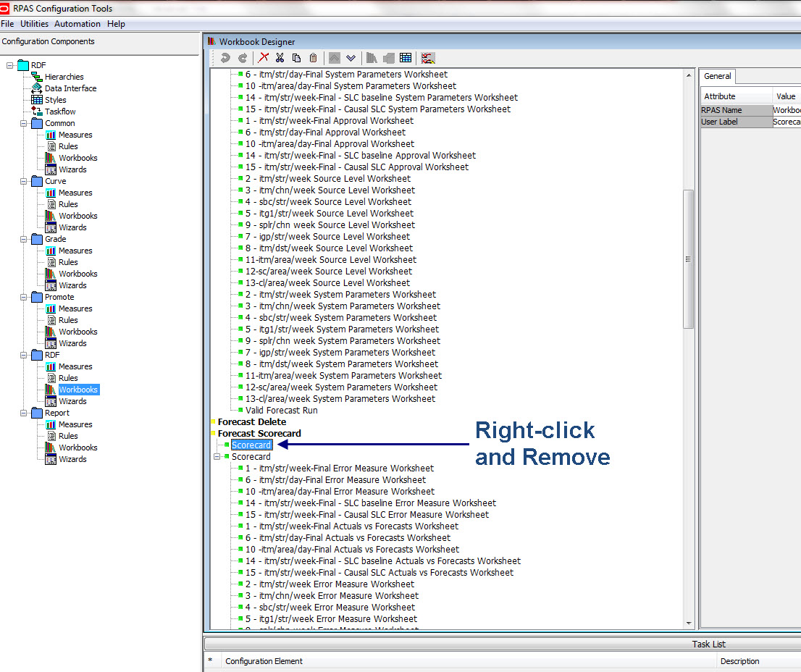Click the vertical scrollbar thumb in Workbook Designer

pos(688,259)
